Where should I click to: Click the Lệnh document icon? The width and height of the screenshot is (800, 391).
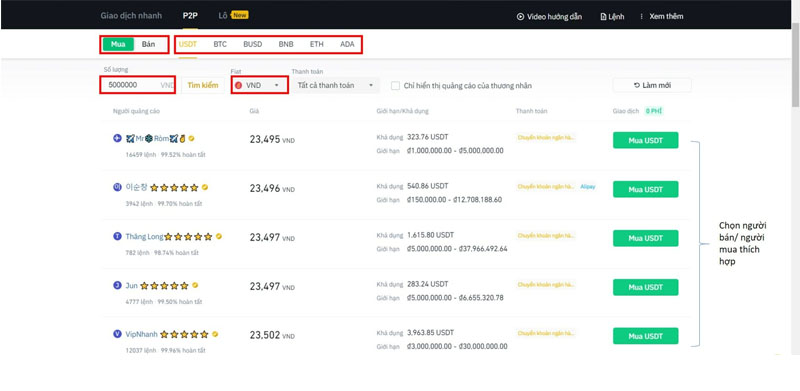[603, 17]
